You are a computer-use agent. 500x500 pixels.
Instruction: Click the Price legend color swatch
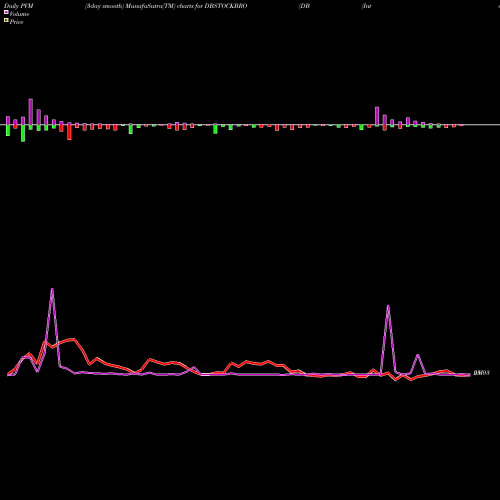click(x=6, y=21)
